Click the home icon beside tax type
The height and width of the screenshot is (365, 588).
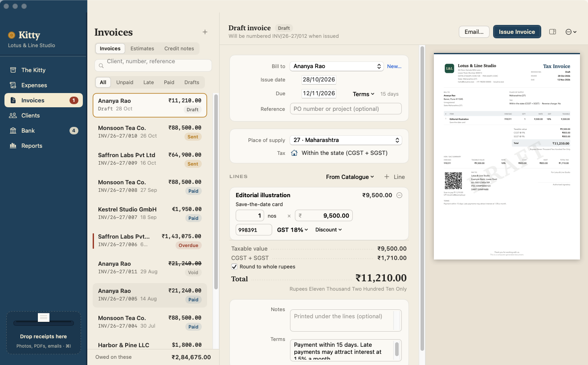pyautogui.click(x=294, y=153)
